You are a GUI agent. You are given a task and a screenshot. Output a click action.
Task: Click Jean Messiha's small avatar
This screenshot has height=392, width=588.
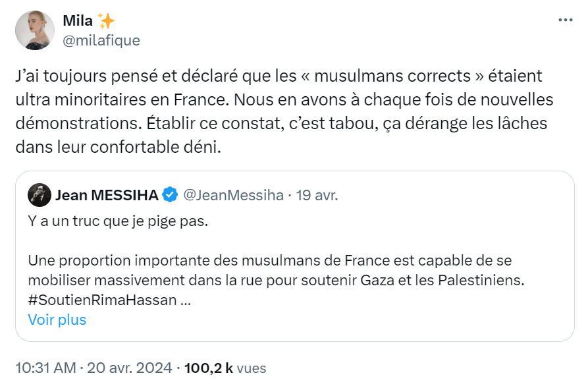pyautogui.click(x=40, y=195)
